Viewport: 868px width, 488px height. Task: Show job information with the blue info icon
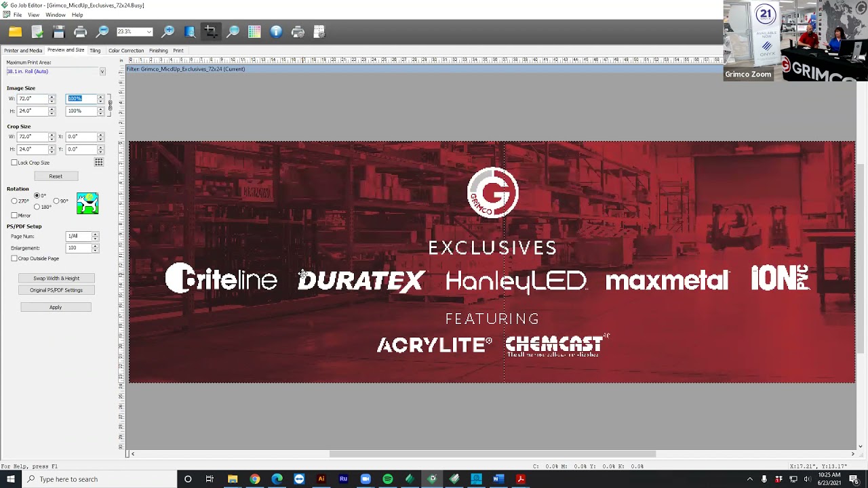coord(276,32)
